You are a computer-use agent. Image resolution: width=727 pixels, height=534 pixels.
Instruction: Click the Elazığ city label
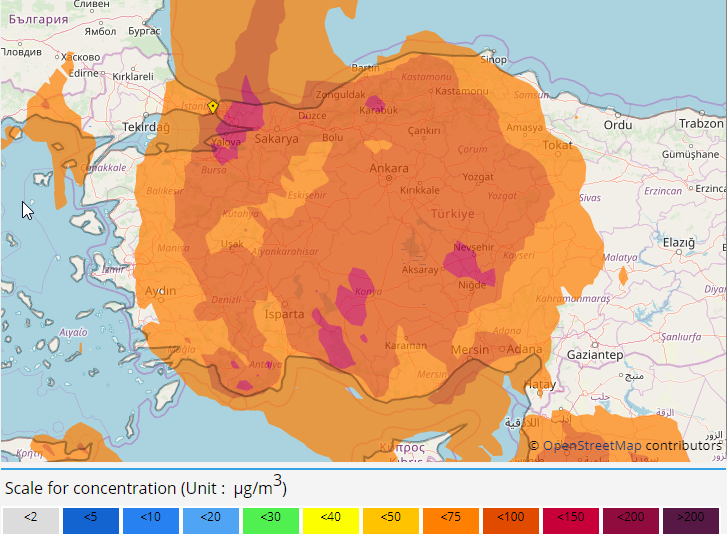point(679,242)
